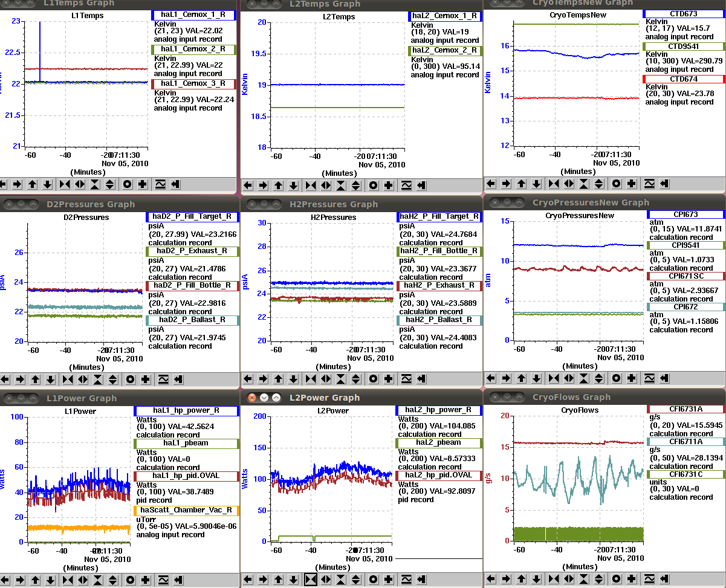Select haScatt_Chamber_Vac_R curve legend
Viewport: 726px width, 588px height.
(186, 511)
